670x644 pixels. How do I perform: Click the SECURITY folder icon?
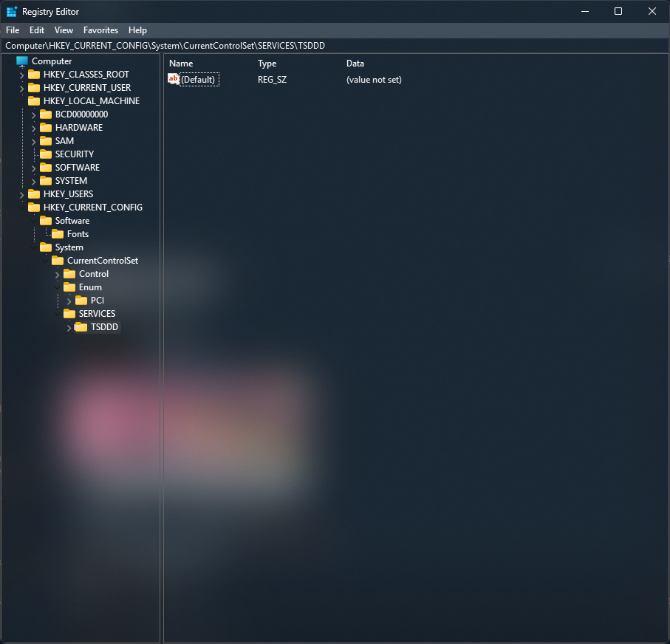[x=46, y=154]
